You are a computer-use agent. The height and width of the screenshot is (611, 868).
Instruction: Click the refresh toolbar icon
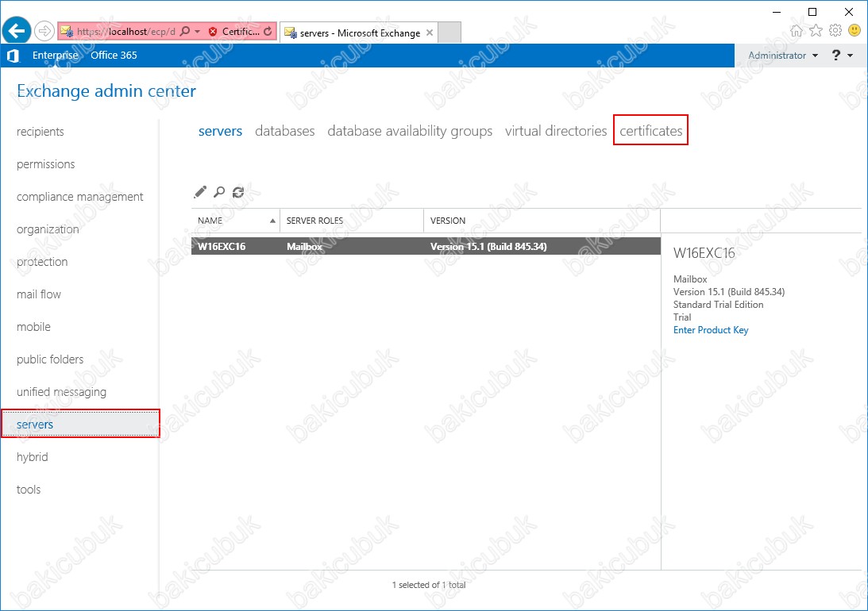(238, 192)
